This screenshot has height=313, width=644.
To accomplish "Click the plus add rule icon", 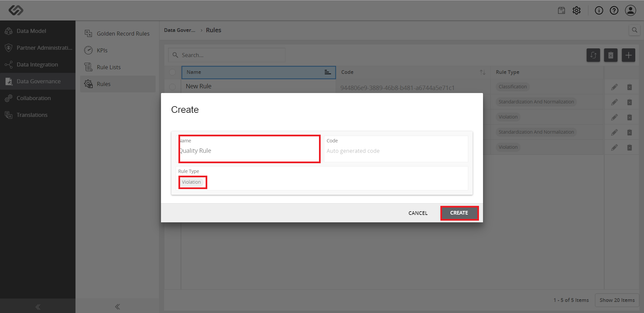I will (629, 55).
